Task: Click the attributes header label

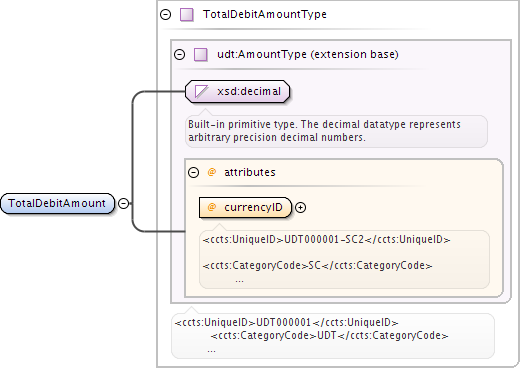Action: click(x=250, y=172)
